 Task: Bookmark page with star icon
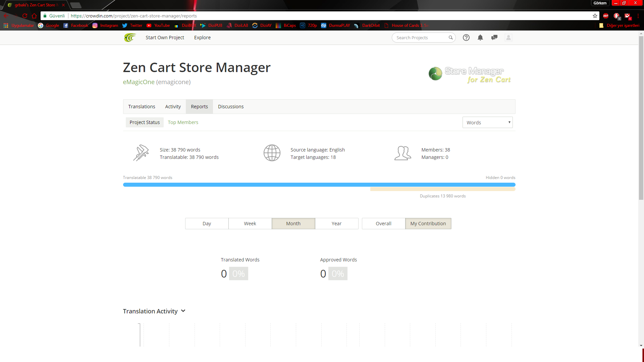pyautogui.click(x=595, y=16)
